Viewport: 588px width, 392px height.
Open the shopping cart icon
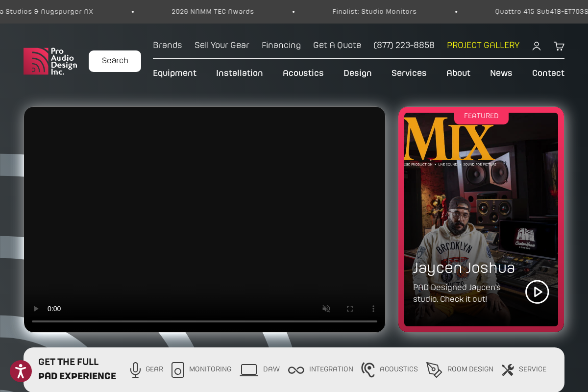(x=559, y=46)
